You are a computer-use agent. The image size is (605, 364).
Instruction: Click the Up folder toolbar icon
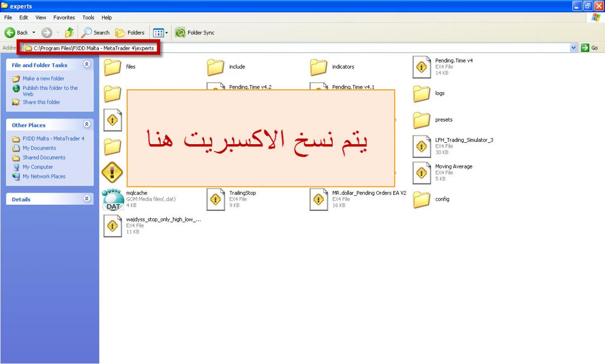(70, 33)
